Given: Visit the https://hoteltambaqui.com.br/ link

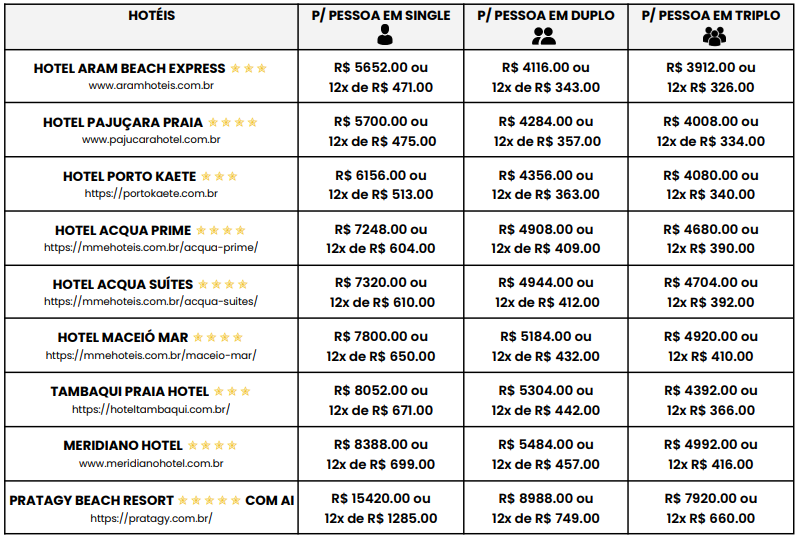Looking at the screenshot, I should pyautogui.click(x=151, y=409).
